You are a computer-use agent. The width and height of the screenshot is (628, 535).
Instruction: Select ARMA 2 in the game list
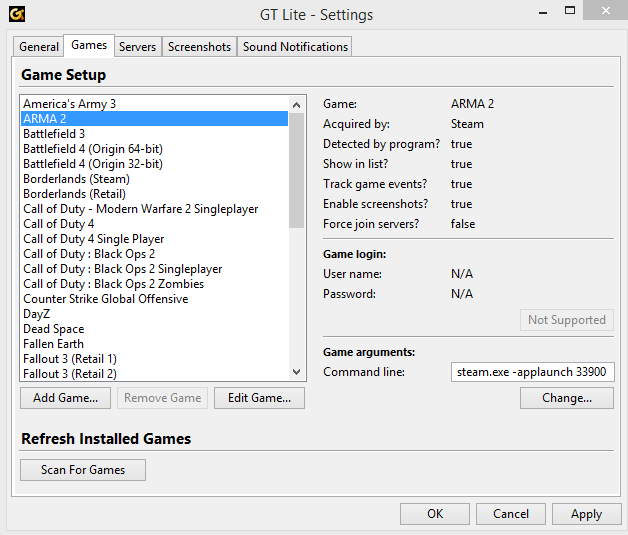pos(155,119)
